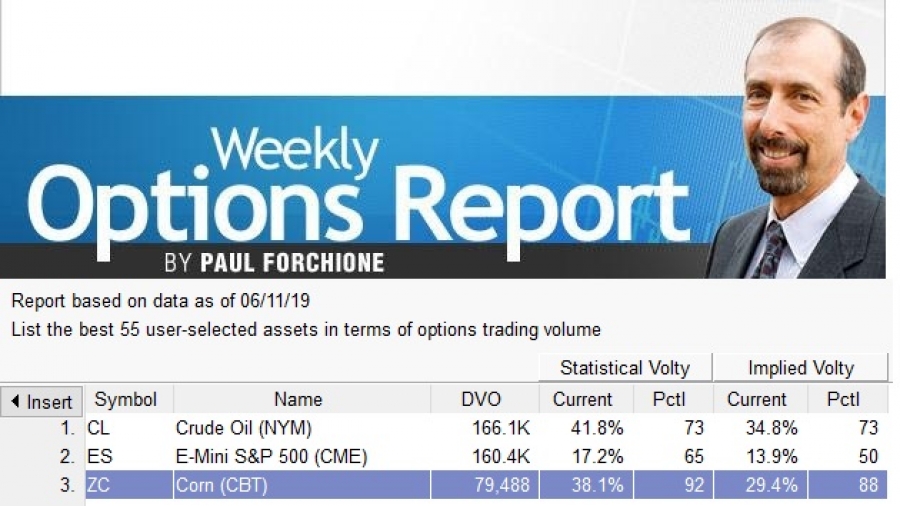900x506 pixels.
Task: Click the Insert arrow button
Action: click(x=42, y=401)
